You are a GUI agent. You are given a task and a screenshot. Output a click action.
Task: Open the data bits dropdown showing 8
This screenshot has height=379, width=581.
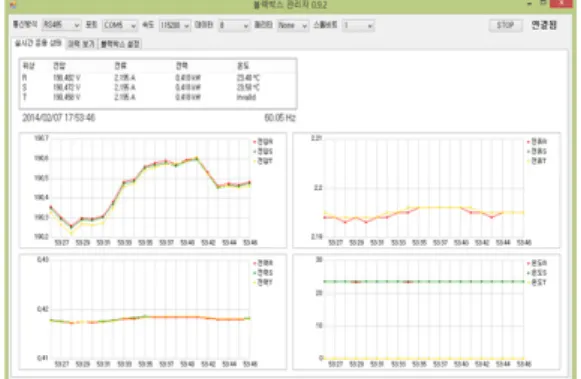click(x=234, y=25)
